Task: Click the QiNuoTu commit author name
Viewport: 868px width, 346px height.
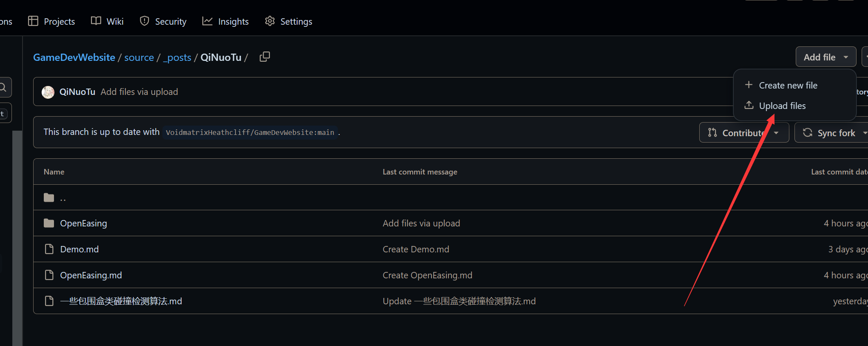Action: pyautogui.click(x=77, y=92)
